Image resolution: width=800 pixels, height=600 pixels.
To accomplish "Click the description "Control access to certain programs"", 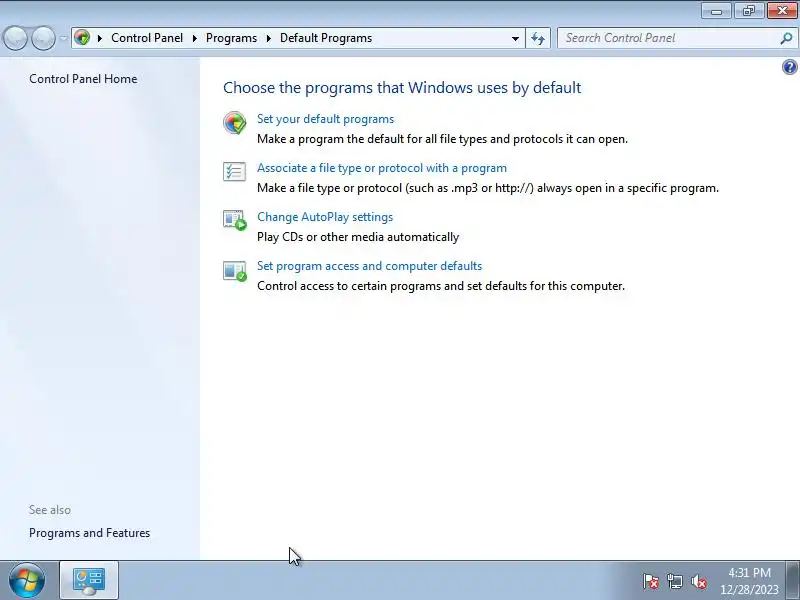I will 441,286.
